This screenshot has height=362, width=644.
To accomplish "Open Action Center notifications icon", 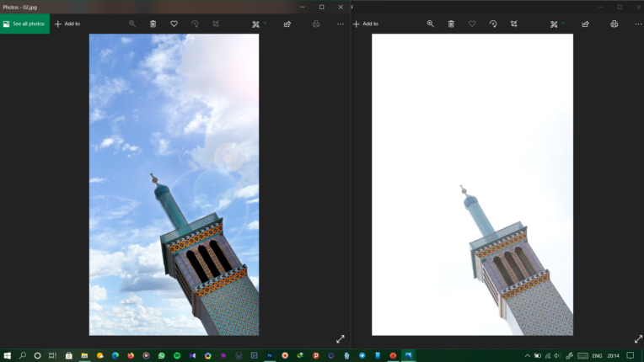I will [631, 355].
